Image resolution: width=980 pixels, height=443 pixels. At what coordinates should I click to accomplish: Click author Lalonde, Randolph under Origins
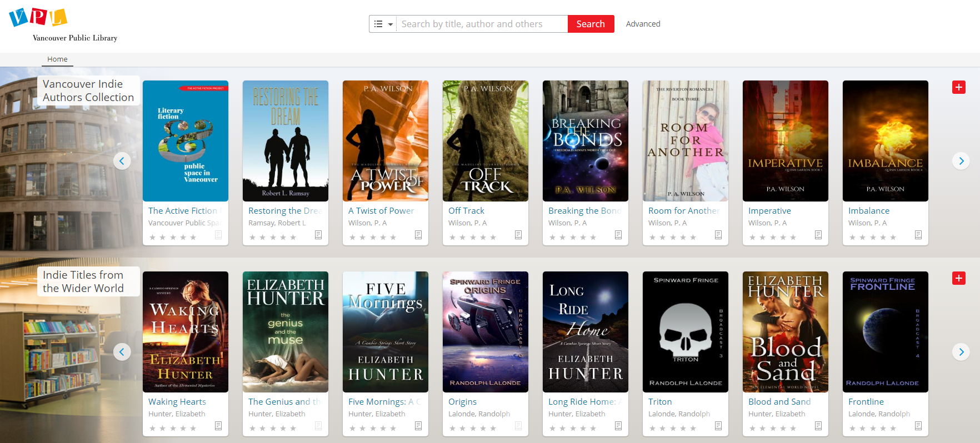(479, 414)
